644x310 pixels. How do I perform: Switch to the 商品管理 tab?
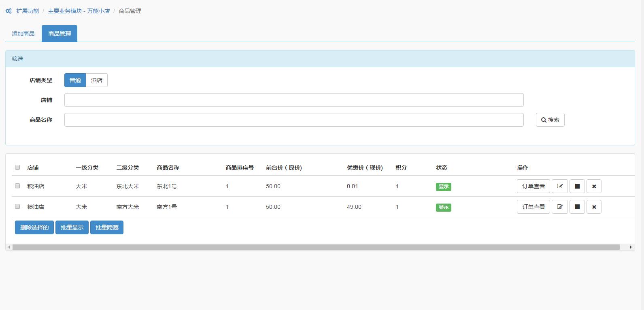point(60,34)
